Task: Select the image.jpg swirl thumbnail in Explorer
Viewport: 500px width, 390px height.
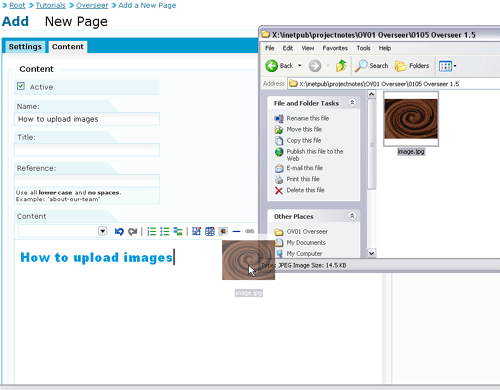Action: click(411, 119)
